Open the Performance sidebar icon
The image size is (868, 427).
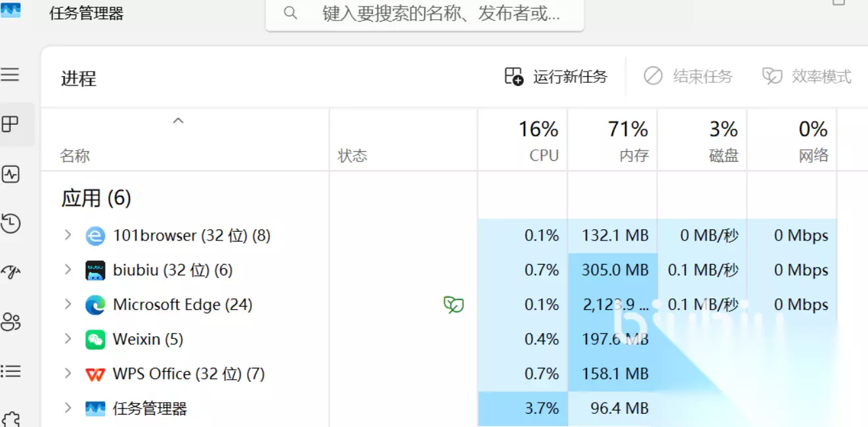11,174
